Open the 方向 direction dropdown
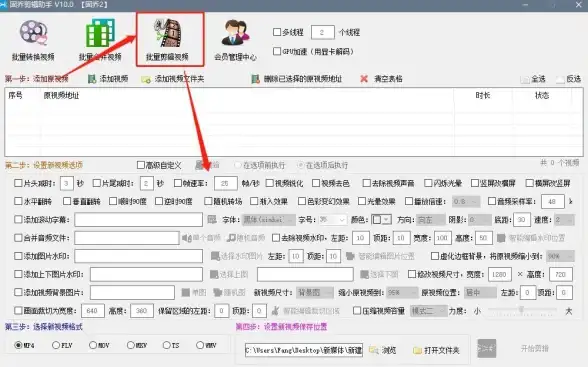 (x=430, y=220)
